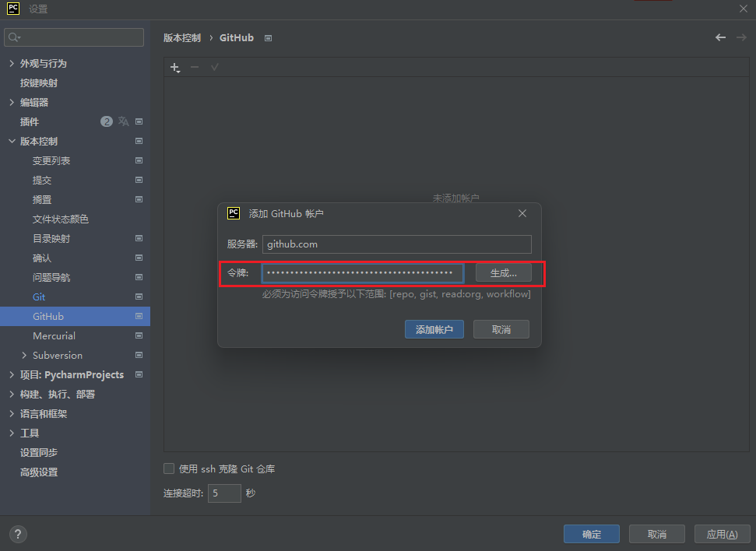Screen dimensions: 756x551
Task: Open 设置同步 settings page
Action: point(39,453)
